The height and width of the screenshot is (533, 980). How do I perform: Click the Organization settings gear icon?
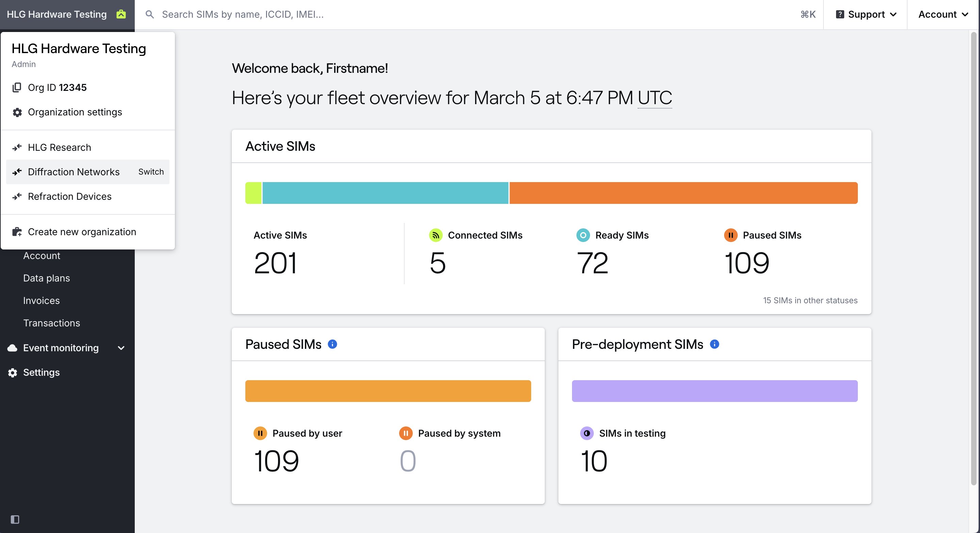pos(17,112)
